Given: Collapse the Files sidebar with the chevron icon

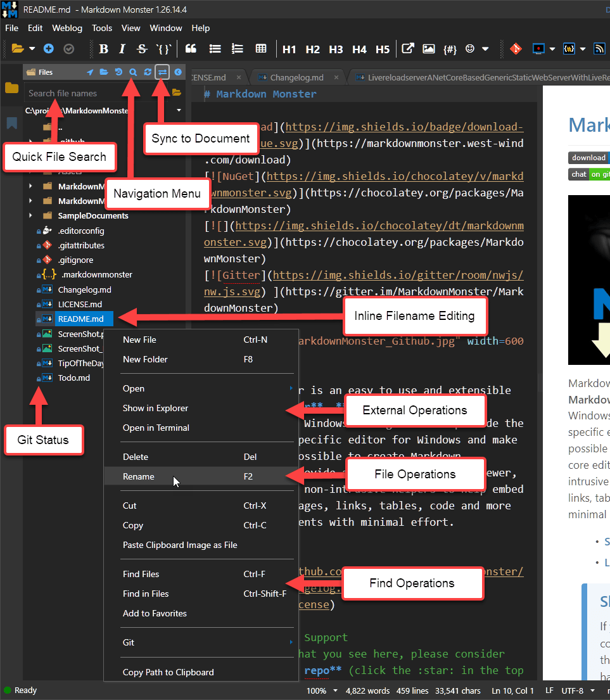Looking at the screenshot, I should tap(178, 72).
